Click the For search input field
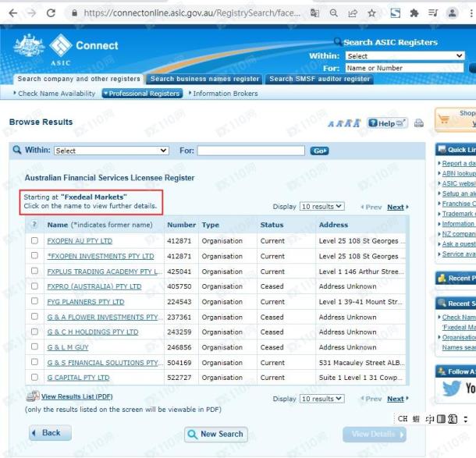This screenshot has height=458, width=476. [x=251, y=151]
